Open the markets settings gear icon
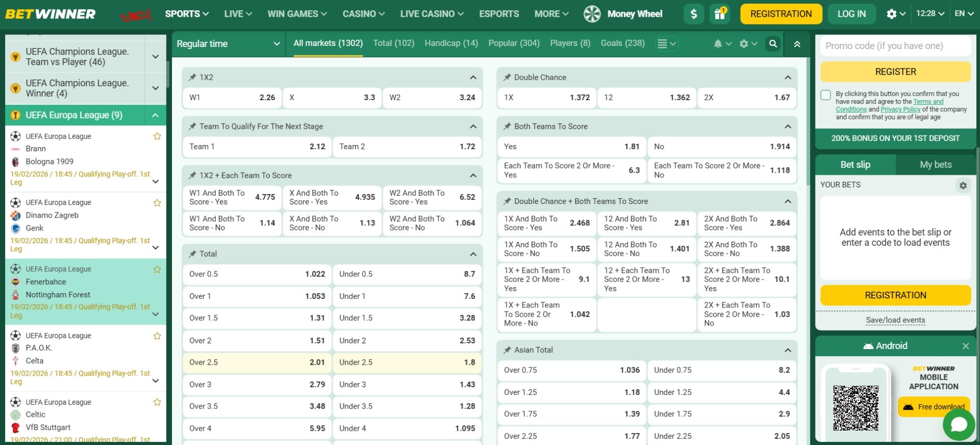 tap(744, 44)
